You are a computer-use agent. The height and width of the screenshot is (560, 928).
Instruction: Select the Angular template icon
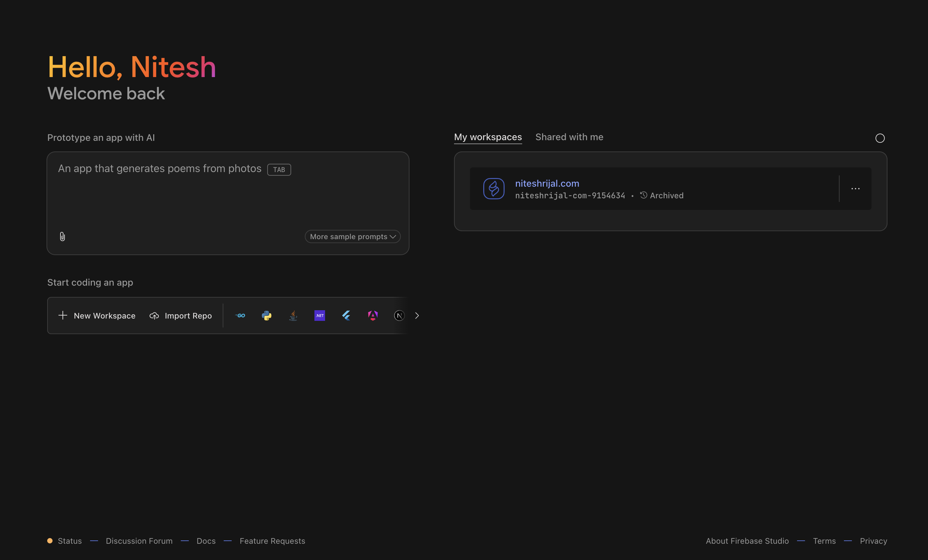click(373, 316)
